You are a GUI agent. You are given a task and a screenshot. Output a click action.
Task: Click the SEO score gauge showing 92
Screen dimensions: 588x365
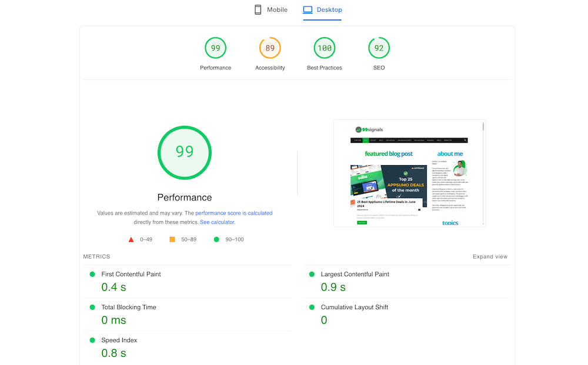tap(379, 48)
